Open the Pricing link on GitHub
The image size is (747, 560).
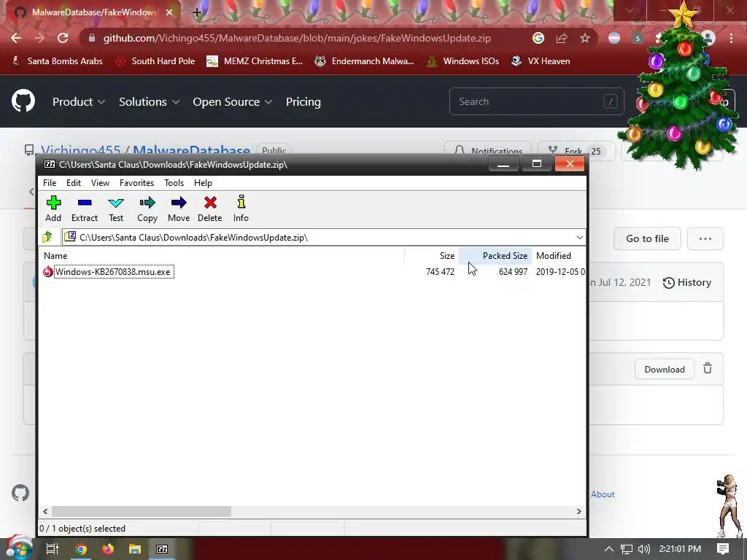point(303,102)
